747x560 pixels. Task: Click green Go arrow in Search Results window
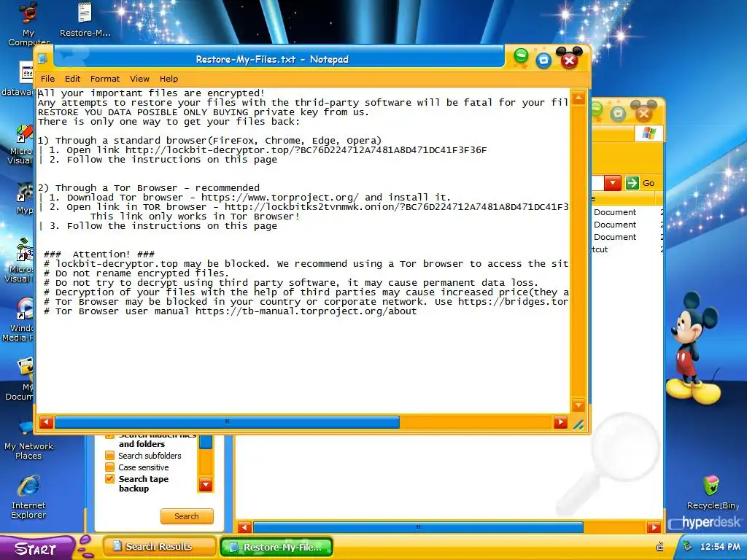[632, 183]
